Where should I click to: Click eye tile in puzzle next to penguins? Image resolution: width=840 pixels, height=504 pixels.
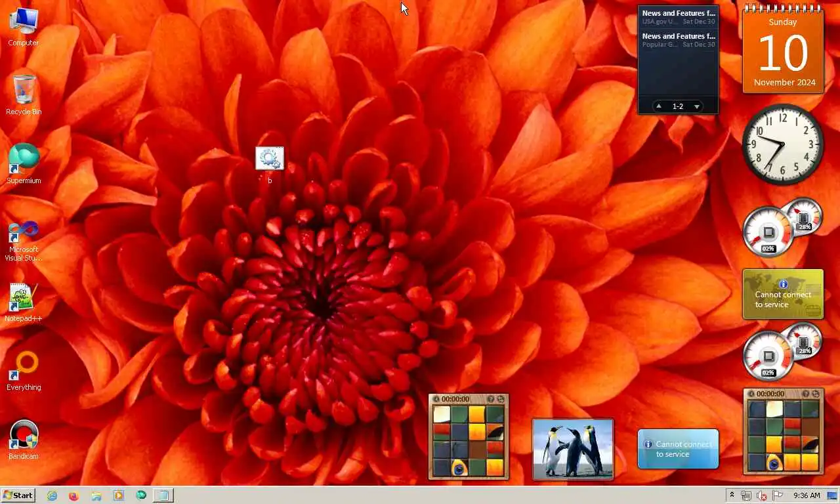[459, 467]
